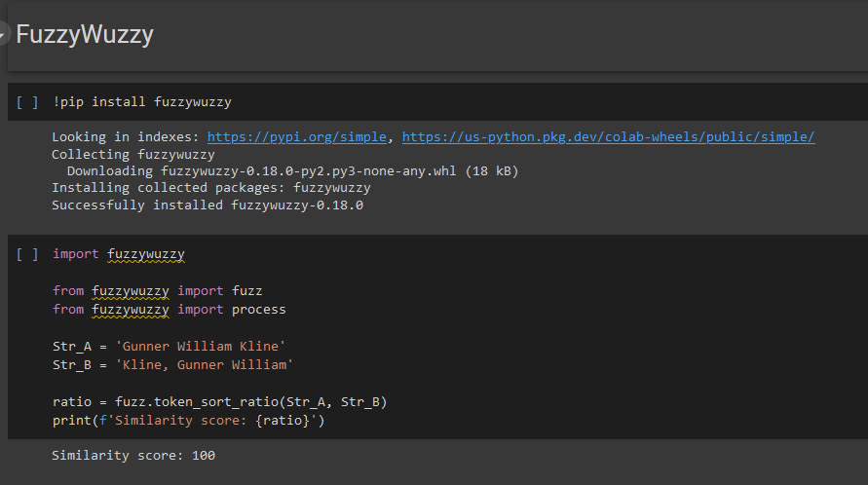Viewport: 868px width, 485px height.
Task: Place cursor on 'import fuzzywuzzy' line
Action: [119, 254]
